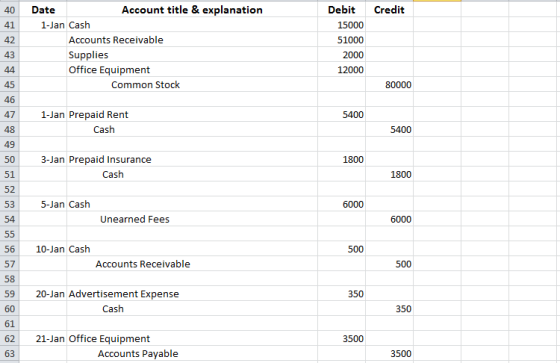Select blank row 58 via its row header
The height and width of the screenshot is (363, 560).
[x=10, y=279]
